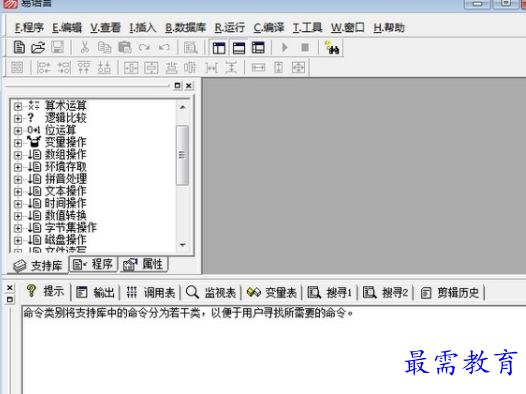Click the Undo arrow icon
This screenshot has height=394, width=526.
tap(164, 47)
